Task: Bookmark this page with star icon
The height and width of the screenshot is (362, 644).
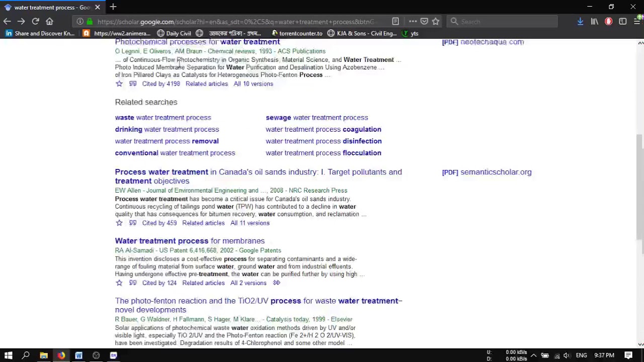Action: tap(436, 22)
